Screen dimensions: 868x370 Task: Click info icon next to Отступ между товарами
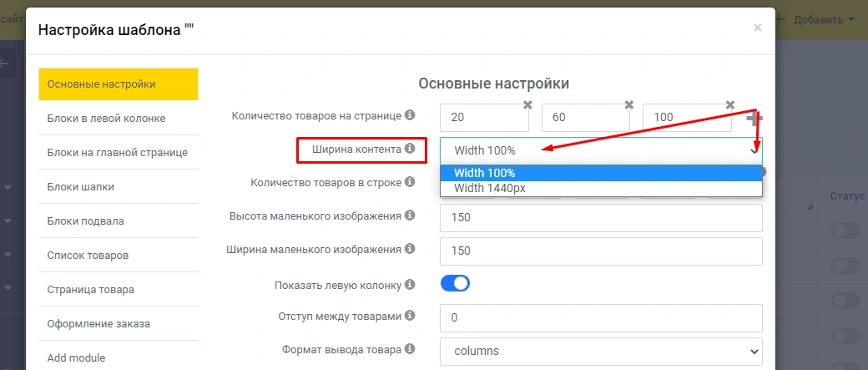[x=410, y=316]
